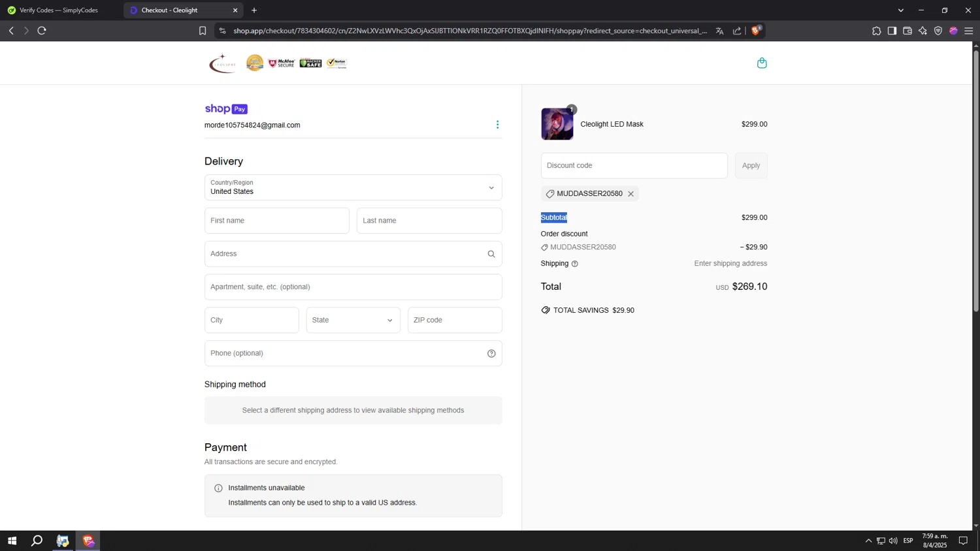
Task: Select the Checkout - Cleolight tab
Action: point(182,10)
